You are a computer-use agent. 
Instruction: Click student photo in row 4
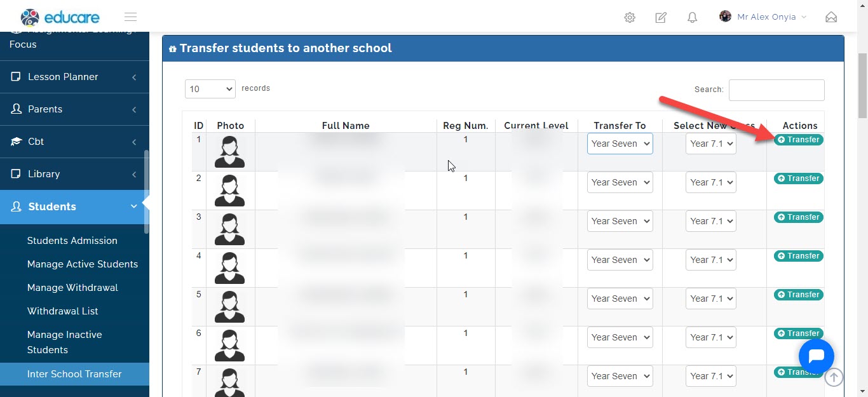[229, 268]
